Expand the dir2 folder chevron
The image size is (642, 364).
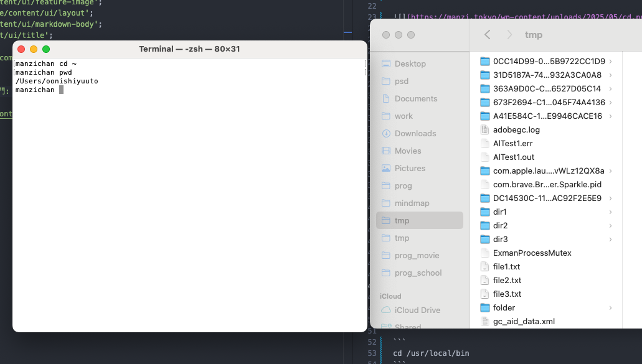click(610, 226)
